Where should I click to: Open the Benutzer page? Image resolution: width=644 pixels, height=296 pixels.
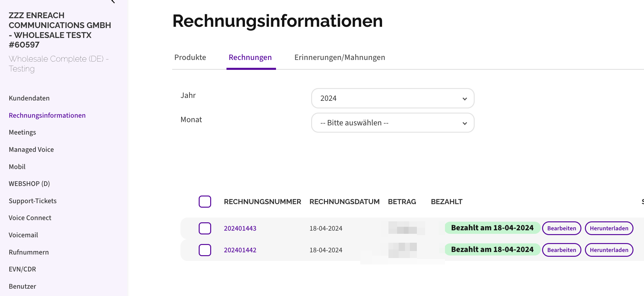(x=22, y=286)
